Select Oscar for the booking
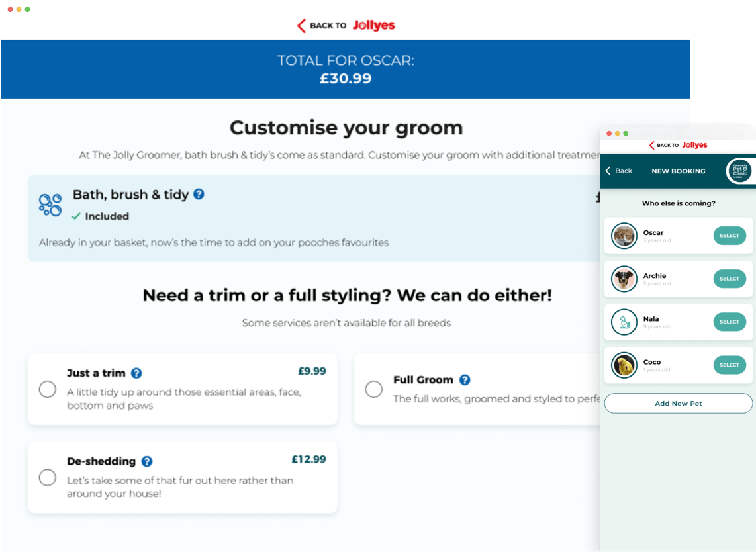 pyautogui.click(x=730, y=236)
